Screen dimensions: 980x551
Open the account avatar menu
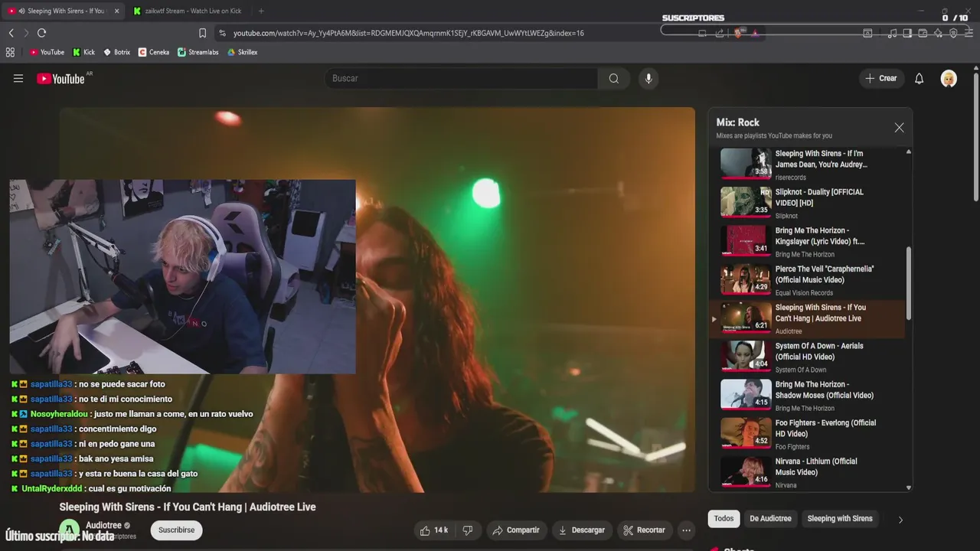(x=949, y=78)
